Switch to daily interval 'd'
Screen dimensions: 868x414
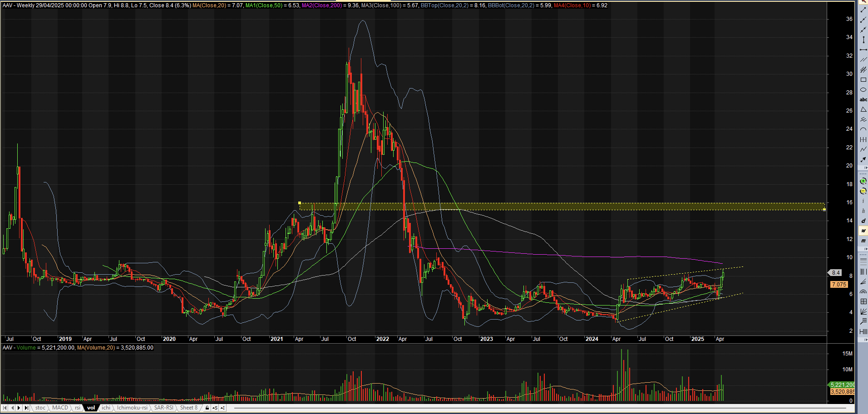pos(863,221)
